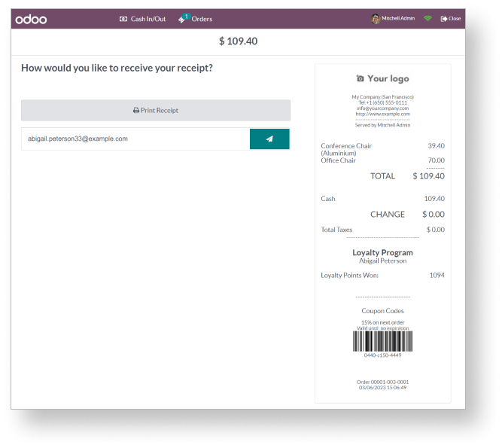The image size is (502, 448).
Task: Focus the customer email address field
Action: click(x=135, y=139)
